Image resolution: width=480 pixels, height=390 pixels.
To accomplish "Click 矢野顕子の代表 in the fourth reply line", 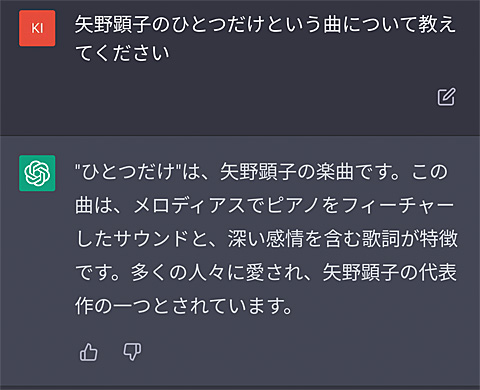I will pyautogui.click(x=389, y=272).
